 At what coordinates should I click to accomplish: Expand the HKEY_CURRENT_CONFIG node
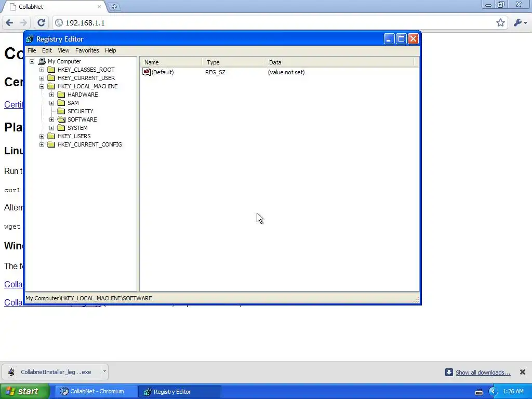click(x=42, y=144)
